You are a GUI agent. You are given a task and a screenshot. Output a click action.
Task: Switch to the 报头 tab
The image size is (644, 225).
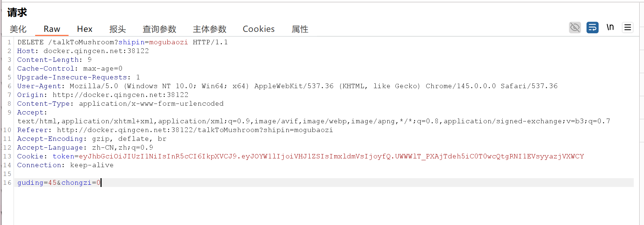118,29
